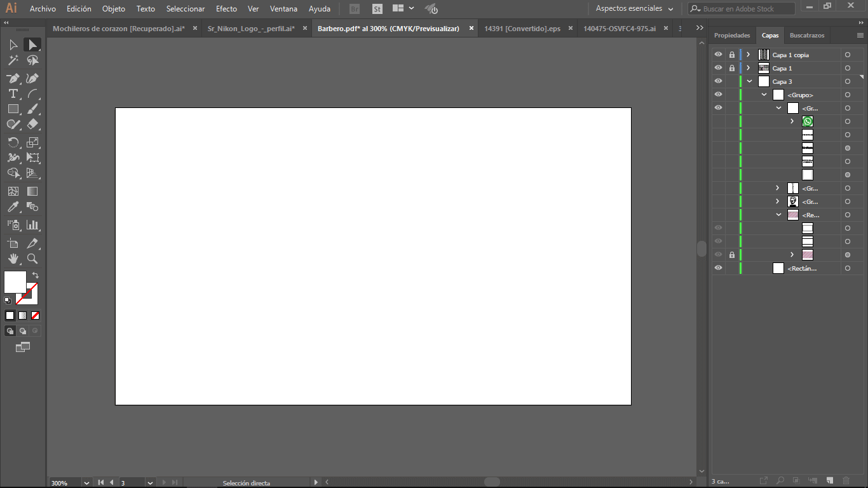868x488 pixels.
Task: Expand layer Capa 1 copia
Action: click(x=749, y=55)
